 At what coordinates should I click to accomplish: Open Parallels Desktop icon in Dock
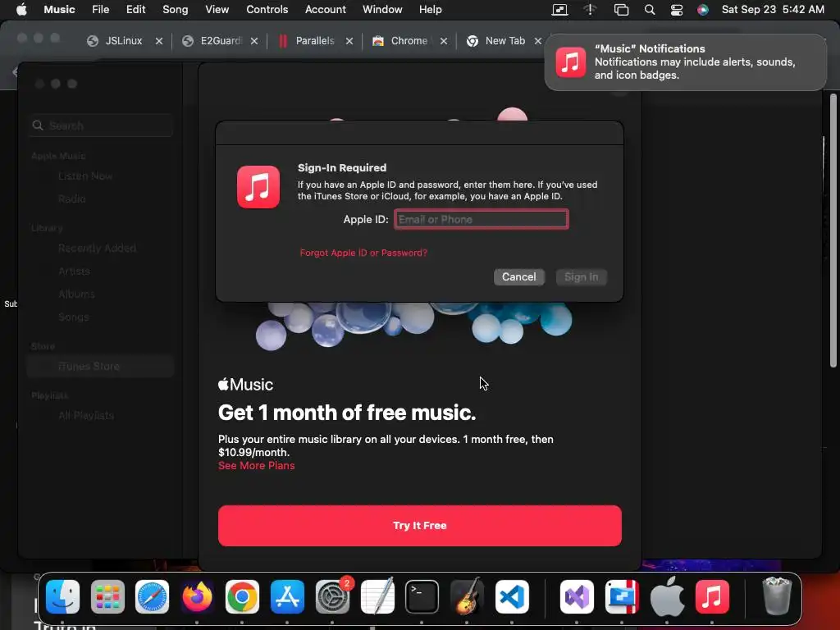pos(622,597)
